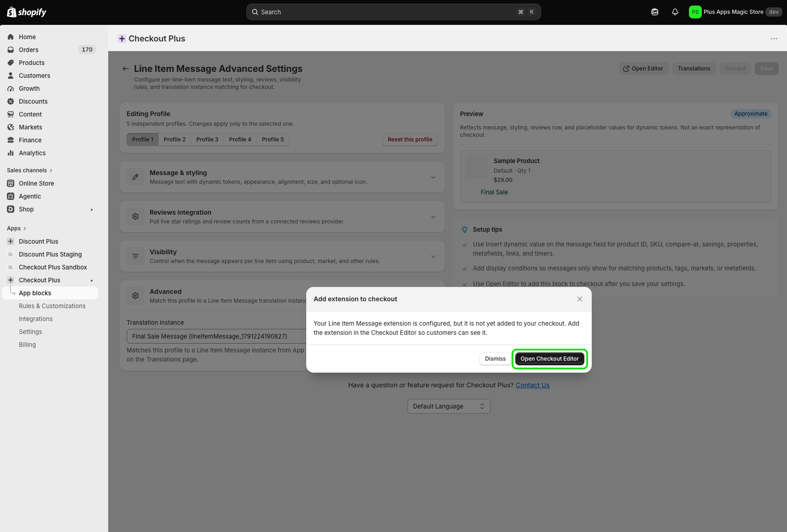Click the Shop channel icon
This screenshot has width=787, height=532.
(11, 209)
